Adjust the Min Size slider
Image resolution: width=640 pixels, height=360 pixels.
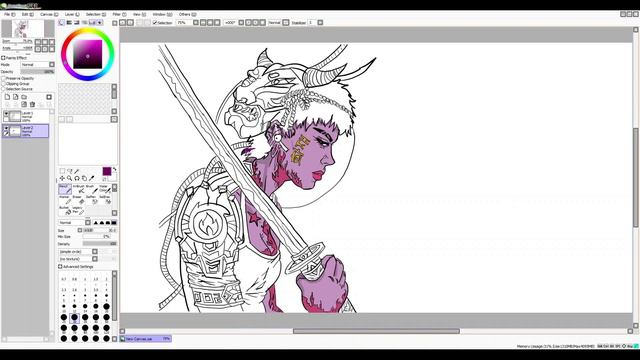pyautogui.click(x=96, y=237)
